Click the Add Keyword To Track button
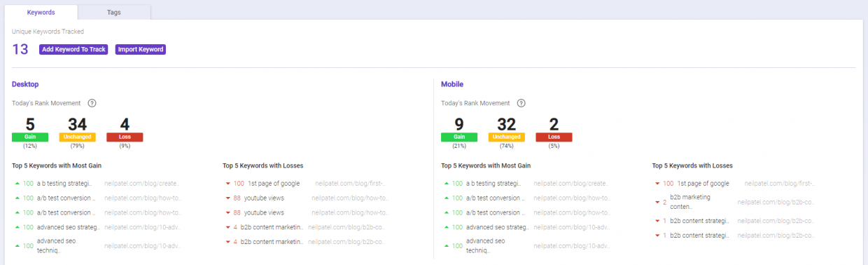Screen dimensions: 868x265 tap(73, 50)
